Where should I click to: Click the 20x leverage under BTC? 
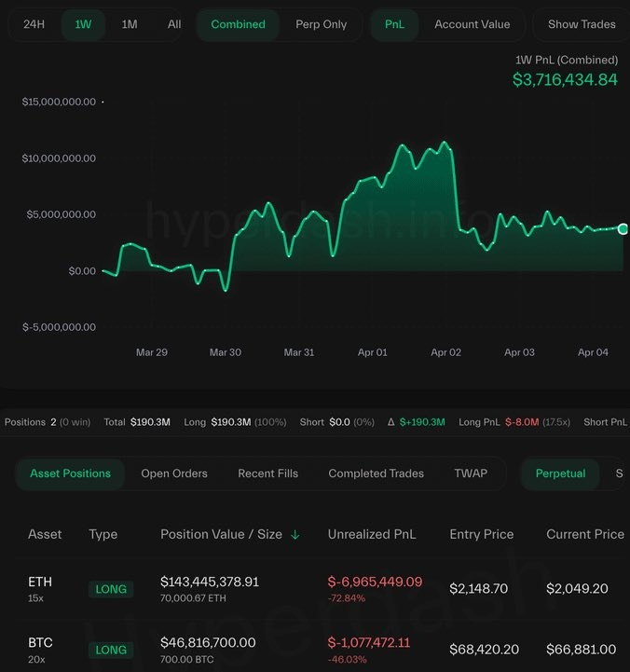point(36,659)
